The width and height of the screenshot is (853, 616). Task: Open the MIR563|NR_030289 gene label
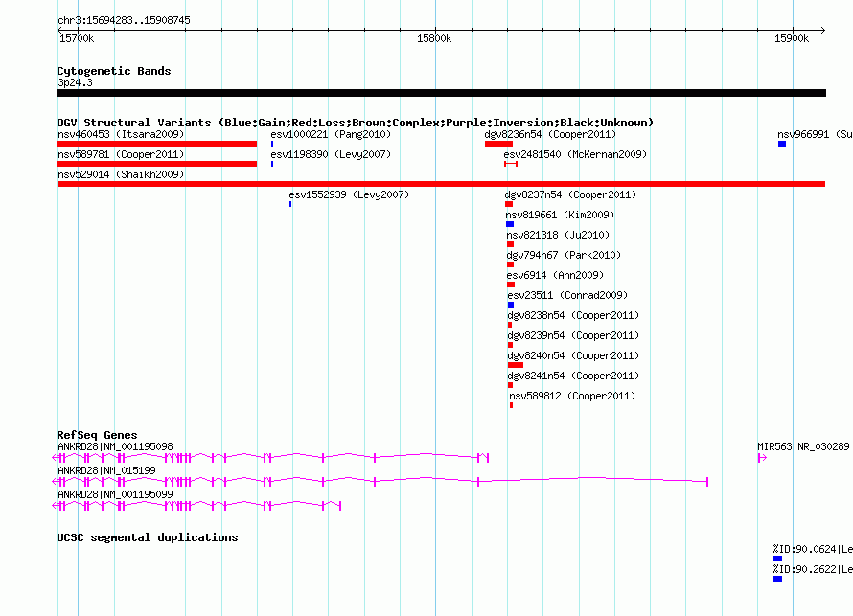[x=803, y=446]
